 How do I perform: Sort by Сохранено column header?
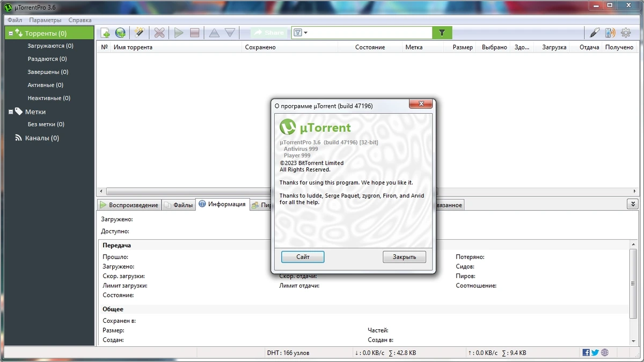(x=290, y=47)
